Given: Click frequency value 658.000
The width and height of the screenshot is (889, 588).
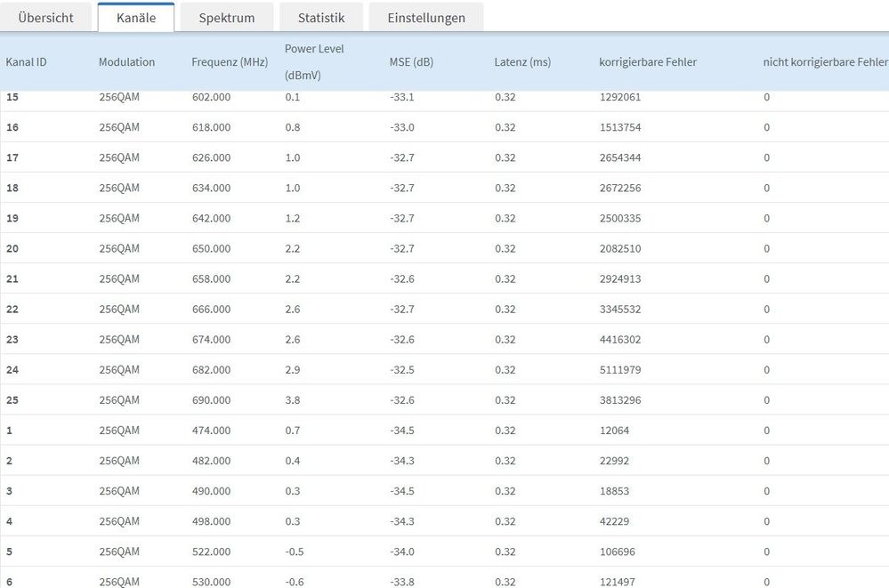Looking at the screenshot, I should click(x=211, y=279).
